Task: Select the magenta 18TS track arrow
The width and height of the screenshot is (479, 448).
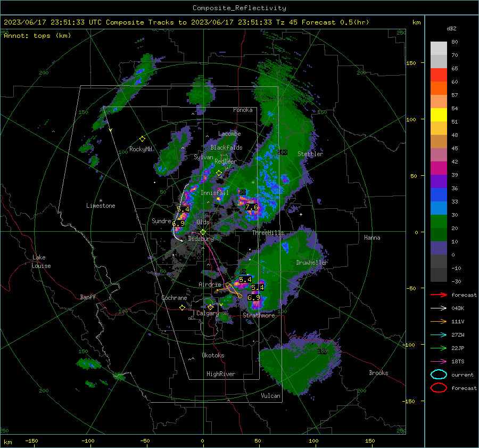Action: point(439,362)
